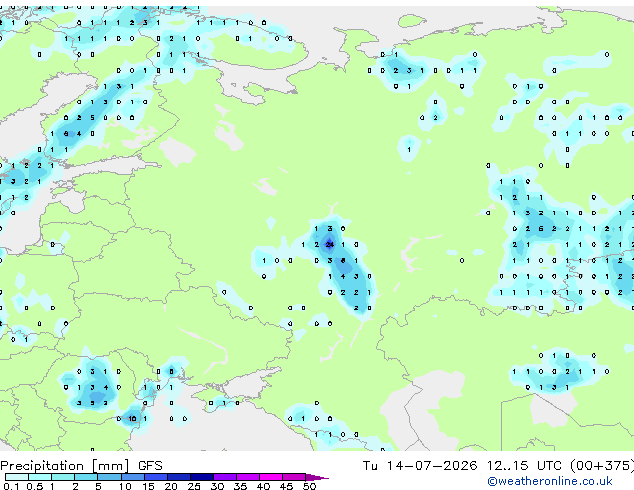Click the legend label '30'
This screenshot has height=490, width=634.
click(217, 486)
